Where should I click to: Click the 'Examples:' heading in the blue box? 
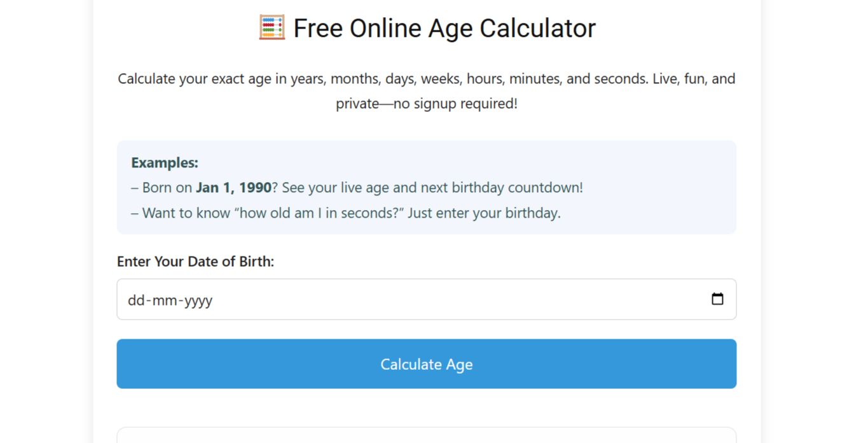point(165,163)
